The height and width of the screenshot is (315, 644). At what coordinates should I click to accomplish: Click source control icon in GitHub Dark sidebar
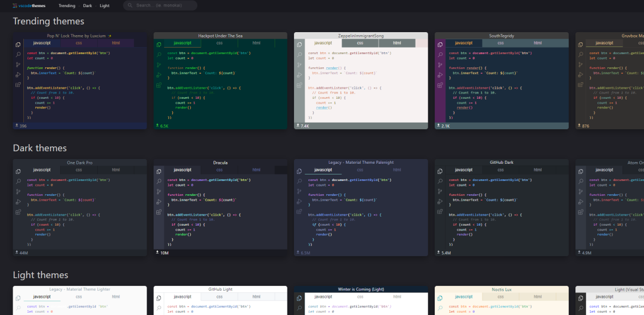click(x=440, y=192)
